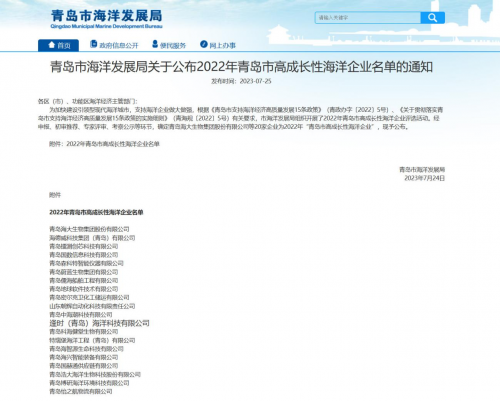500x401 pixels.
Task: Open the 便民服务 menu item
Action: 169,45
